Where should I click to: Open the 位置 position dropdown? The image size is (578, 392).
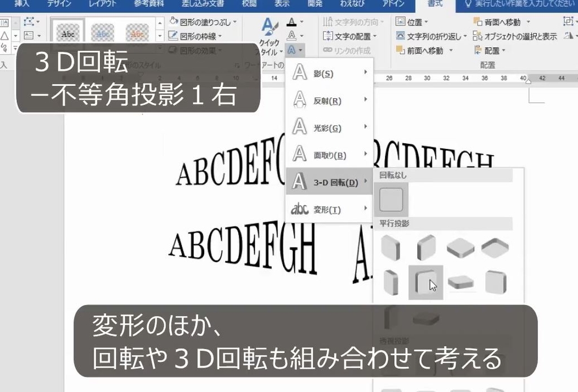point(412,22)
